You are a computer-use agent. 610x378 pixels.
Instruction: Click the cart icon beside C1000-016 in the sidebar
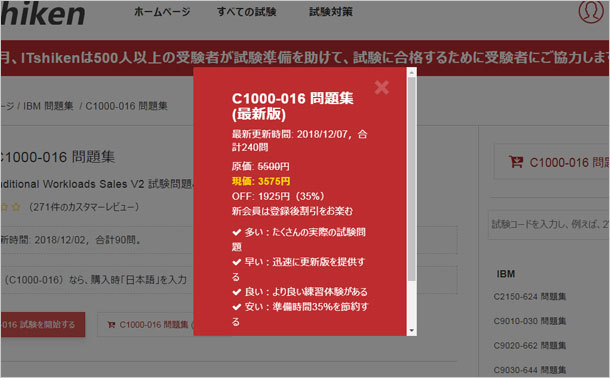[x=516, y=162]
